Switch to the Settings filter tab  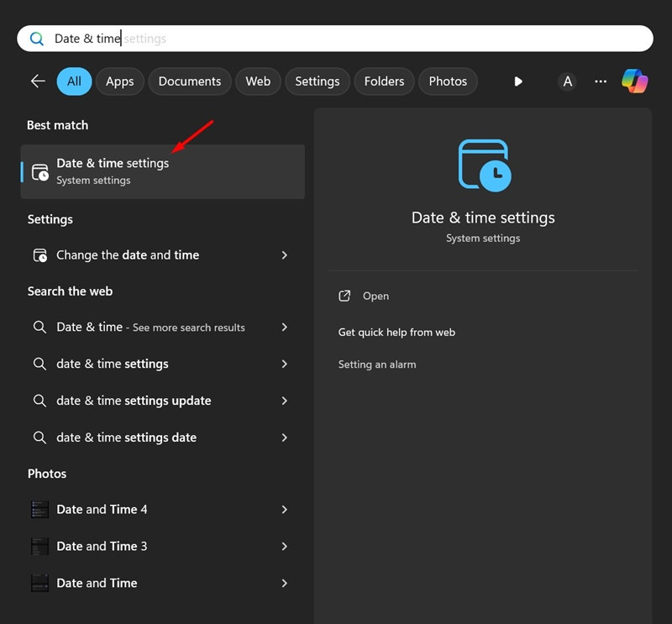pyautogui.click(x=318, y=81)
